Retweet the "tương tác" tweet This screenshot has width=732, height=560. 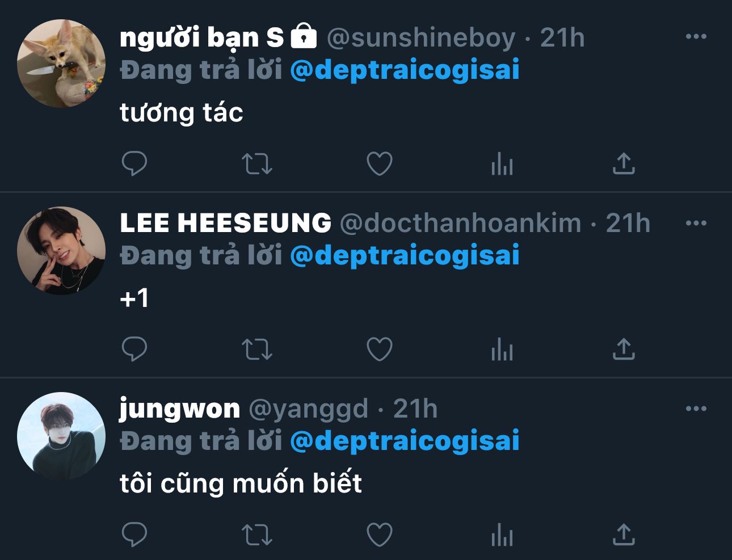257,164
